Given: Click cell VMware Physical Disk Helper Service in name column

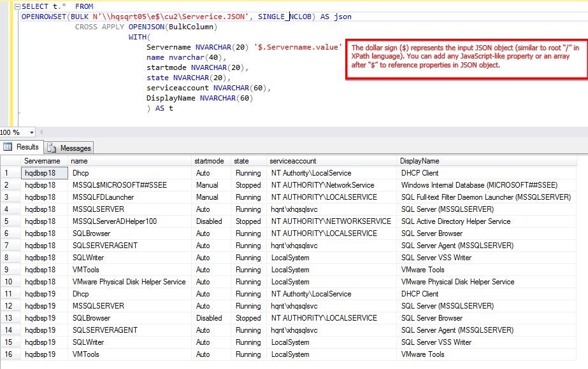Looking at the screenshot, I should [x=129, y=281].
